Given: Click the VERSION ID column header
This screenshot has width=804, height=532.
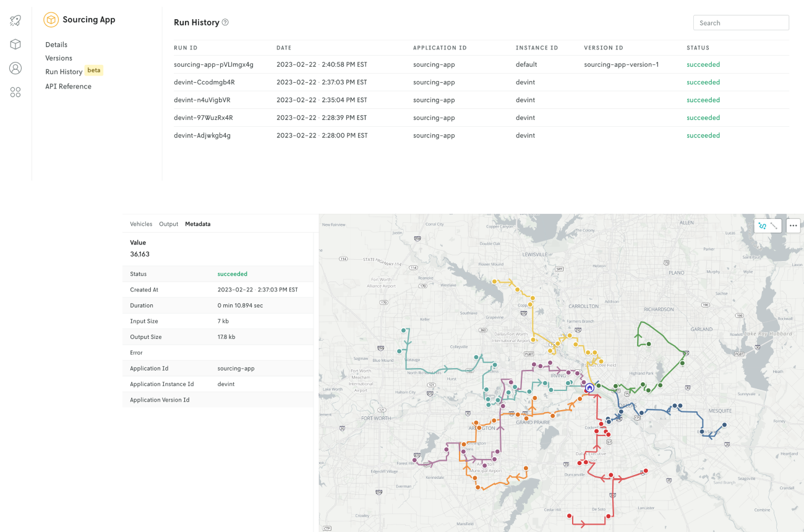Looking at the screenshot, I should [604, 48].
